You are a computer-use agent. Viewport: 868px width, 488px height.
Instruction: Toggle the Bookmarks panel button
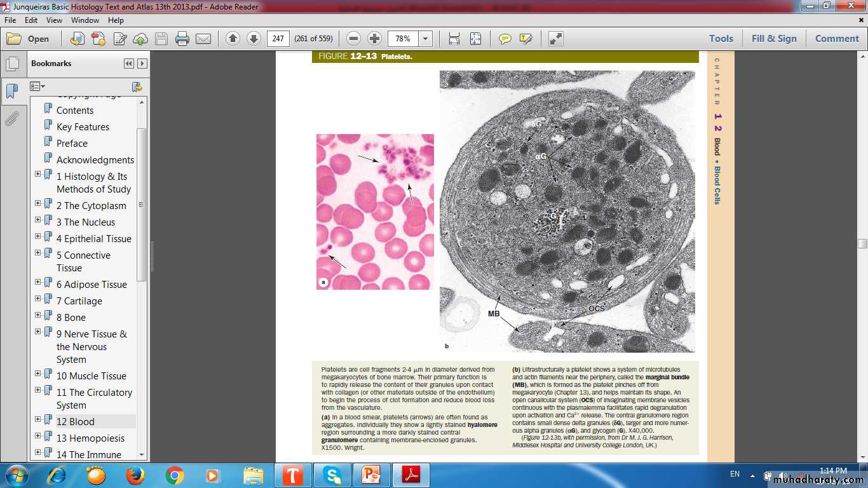coord(11,91)
